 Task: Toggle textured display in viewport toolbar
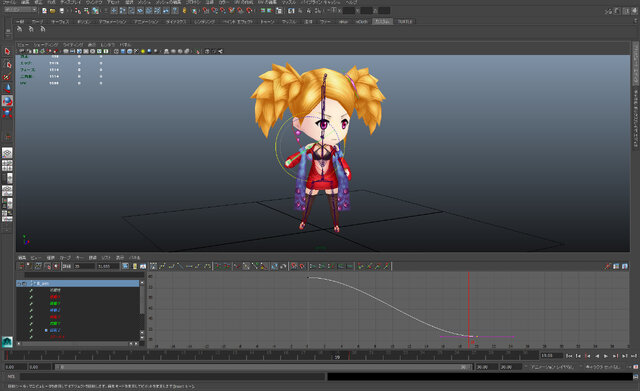pos(136,51)
